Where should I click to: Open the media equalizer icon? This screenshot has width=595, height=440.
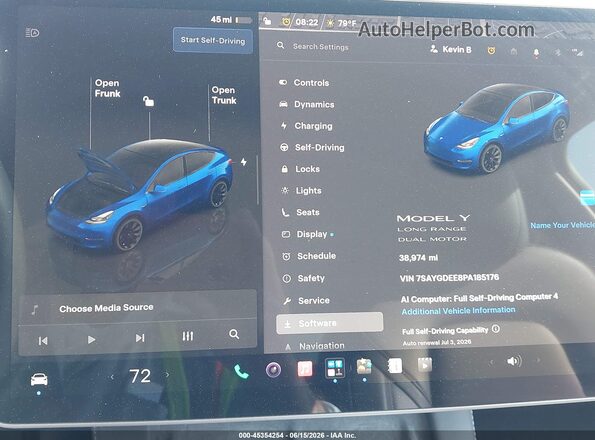click(x=187, y=336)
